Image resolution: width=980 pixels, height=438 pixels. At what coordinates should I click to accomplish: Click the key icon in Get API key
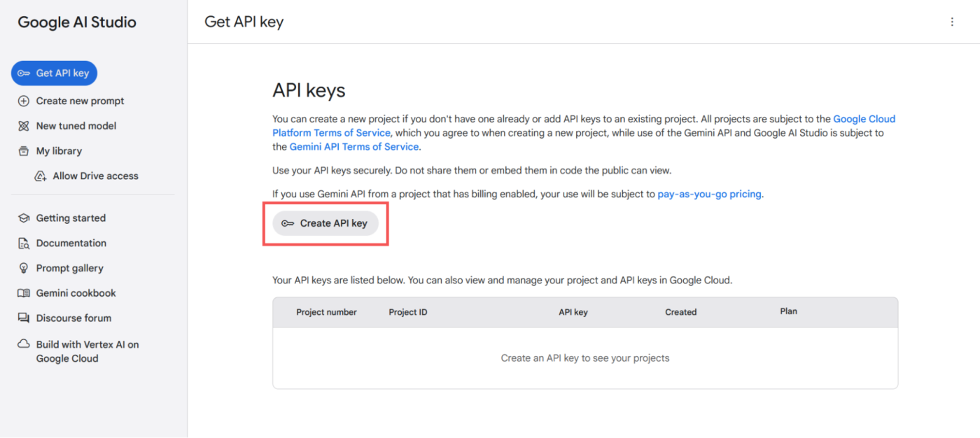click(x=24, y=73)
